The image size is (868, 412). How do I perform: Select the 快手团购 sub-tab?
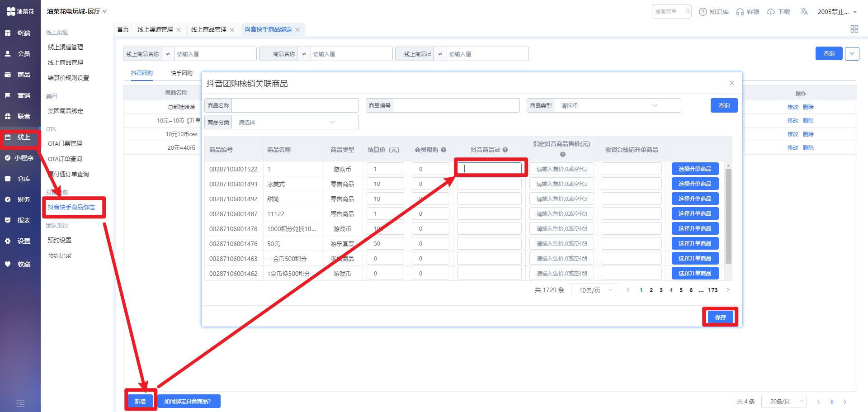click(182, 73)
